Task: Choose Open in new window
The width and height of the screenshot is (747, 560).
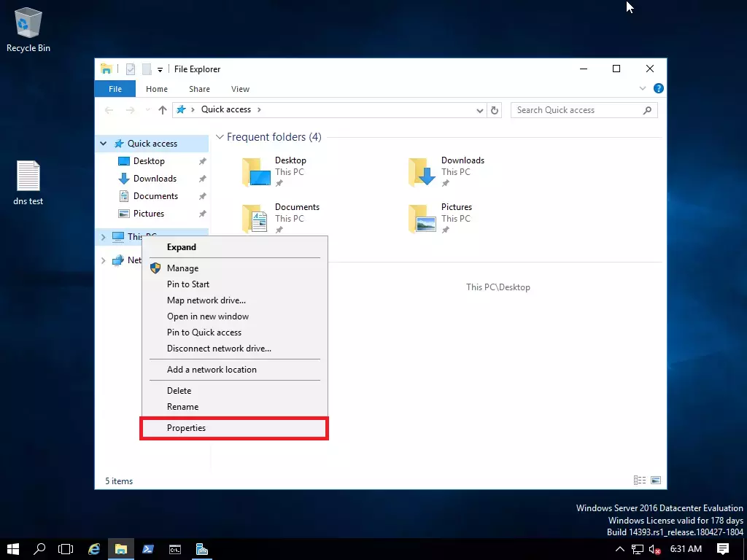Action: tap(234, 316)
